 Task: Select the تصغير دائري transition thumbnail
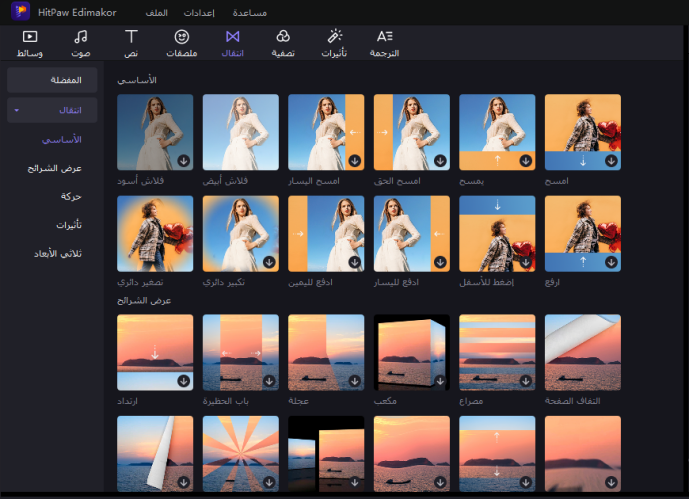point(155,234)
